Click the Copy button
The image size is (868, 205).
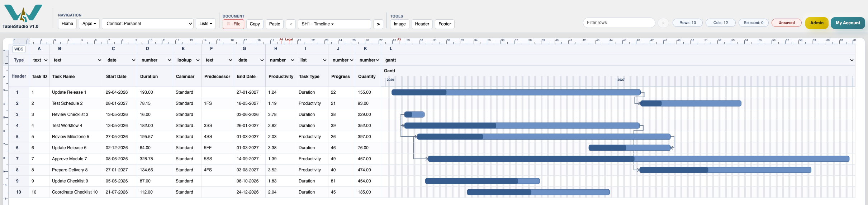(x=255, y=24)
